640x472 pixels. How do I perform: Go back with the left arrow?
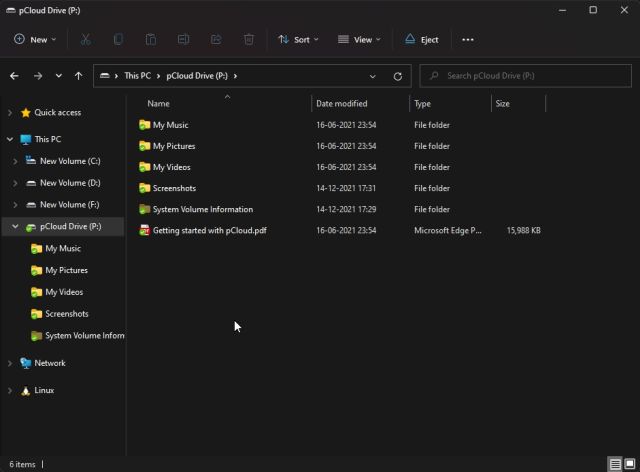click(14, 76)
